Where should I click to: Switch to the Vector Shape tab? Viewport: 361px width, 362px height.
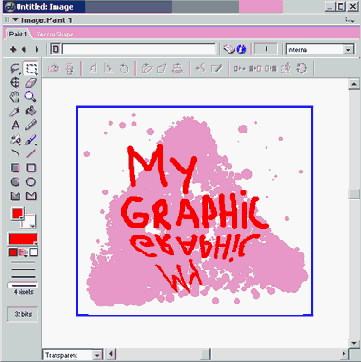pos(55,34)
